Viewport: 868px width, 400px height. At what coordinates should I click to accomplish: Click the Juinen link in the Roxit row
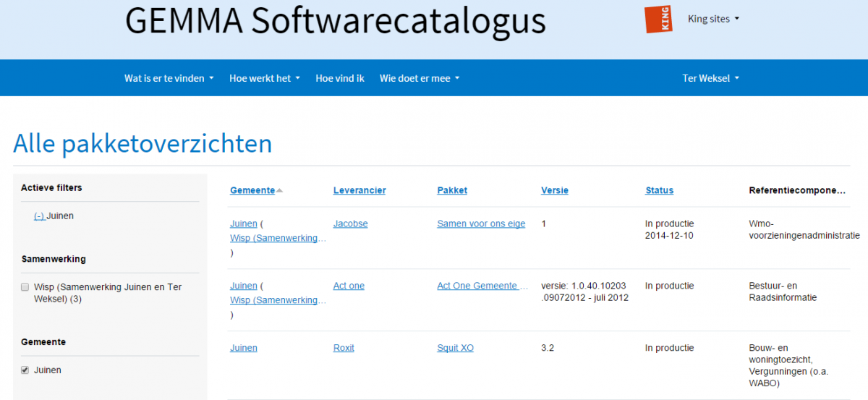[244, 348]
